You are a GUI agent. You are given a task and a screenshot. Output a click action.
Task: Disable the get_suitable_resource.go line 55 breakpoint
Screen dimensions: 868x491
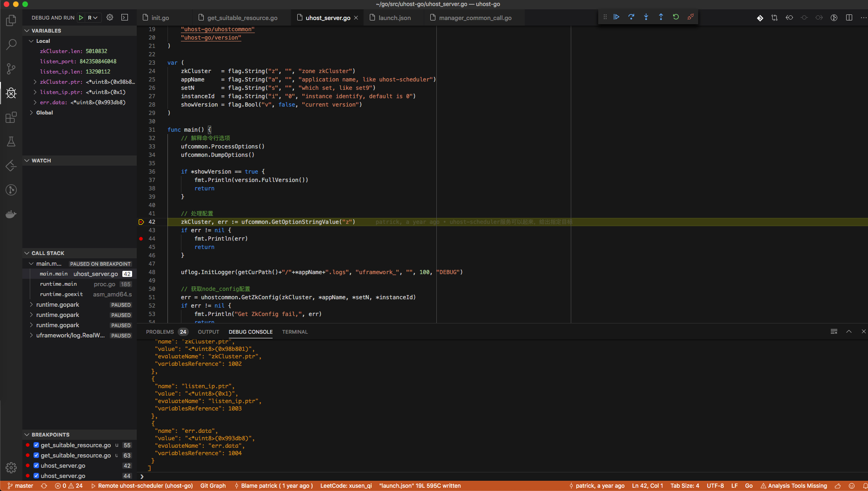pos(36,445)
